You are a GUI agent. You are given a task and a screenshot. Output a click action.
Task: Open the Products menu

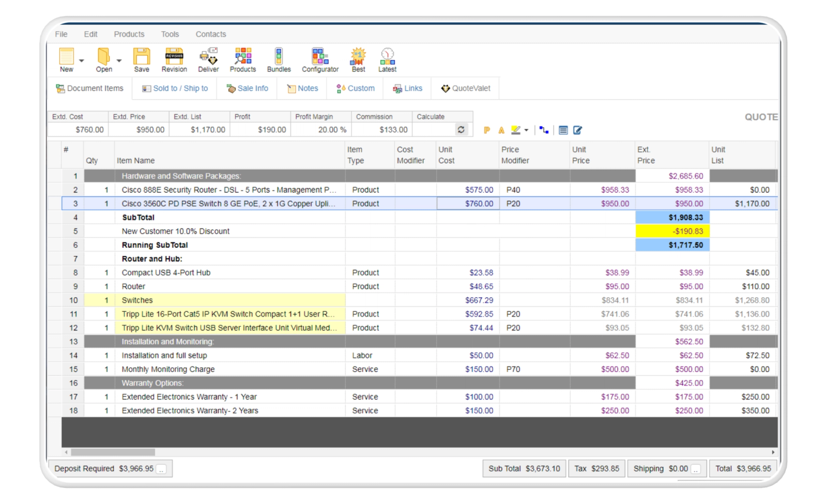click(x=129, y=34)
